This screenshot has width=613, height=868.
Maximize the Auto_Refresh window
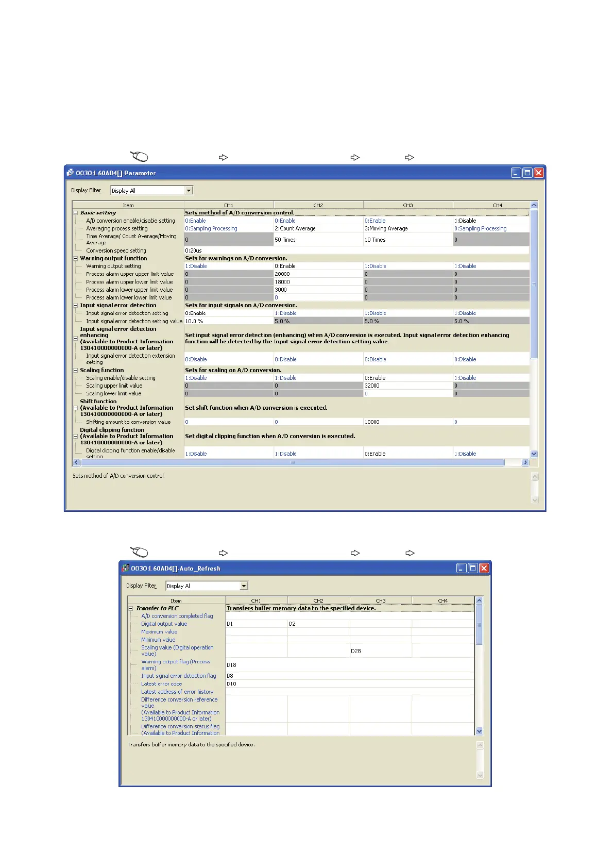[473, 568]
